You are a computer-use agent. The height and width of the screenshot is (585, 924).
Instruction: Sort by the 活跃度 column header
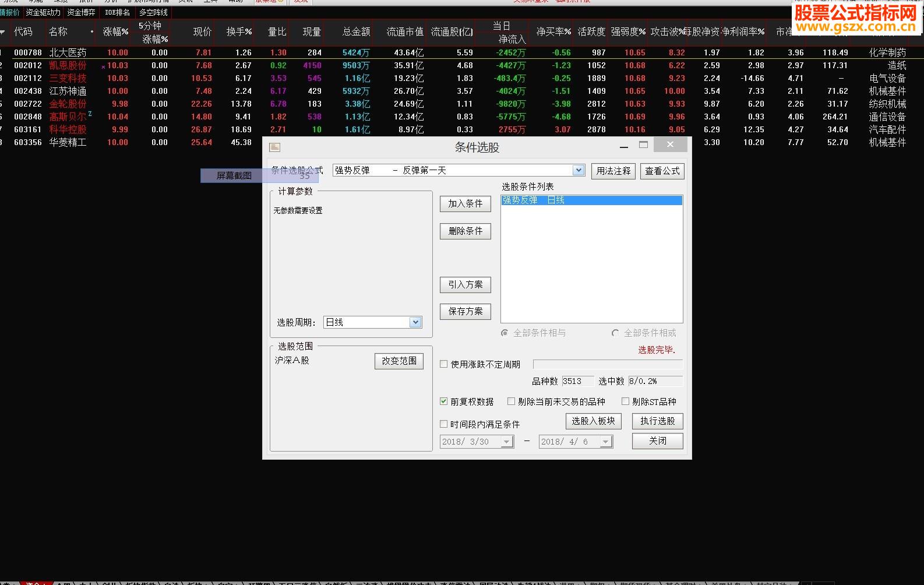(x=591, y=32)
